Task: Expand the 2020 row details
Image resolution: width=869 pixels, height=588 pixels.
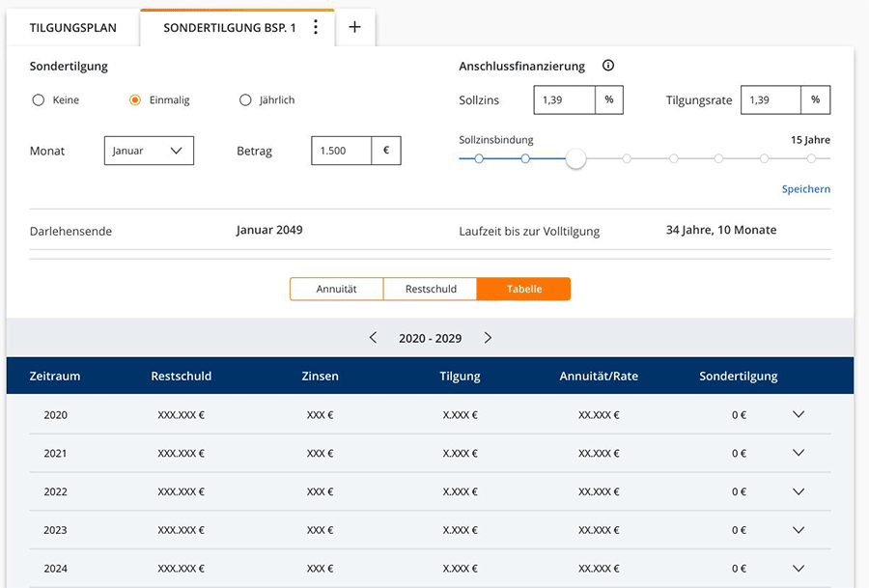Action: (798, 414)
